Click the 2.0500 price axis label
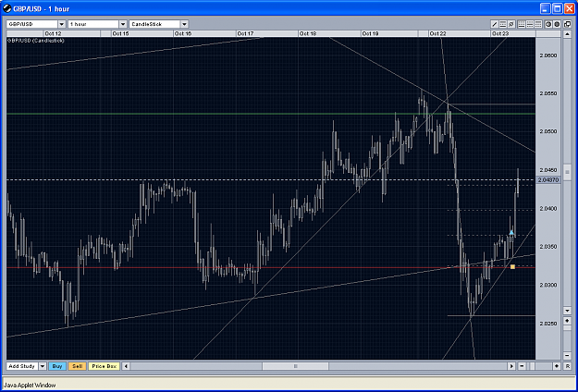 click(x=548, y=132)
